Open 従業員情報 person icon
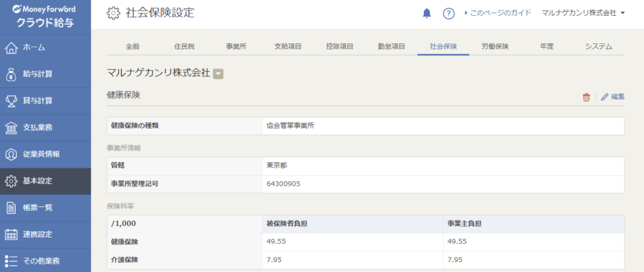Viewport: 644px width, 272px height. coord(11,154)
